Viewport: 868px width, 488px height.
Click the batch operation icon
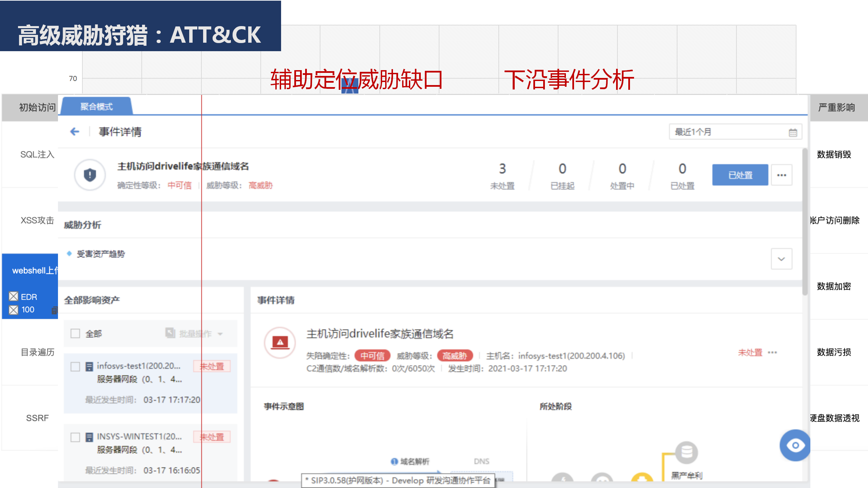click(x=170, y=333)
